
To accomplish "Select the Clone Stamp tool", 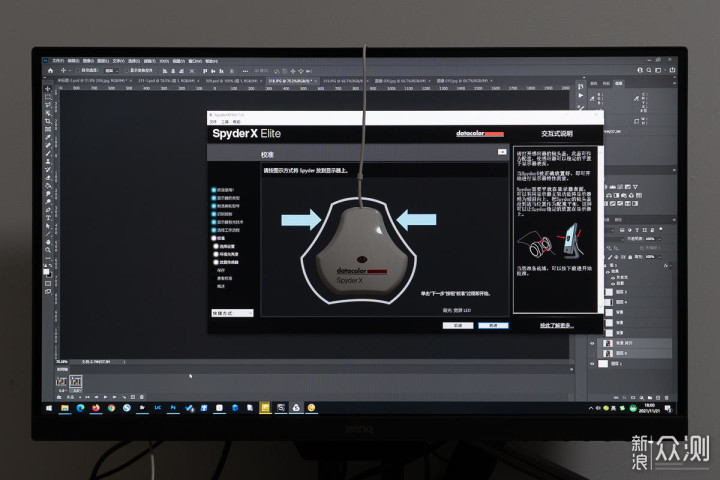I will coord(48,161).
